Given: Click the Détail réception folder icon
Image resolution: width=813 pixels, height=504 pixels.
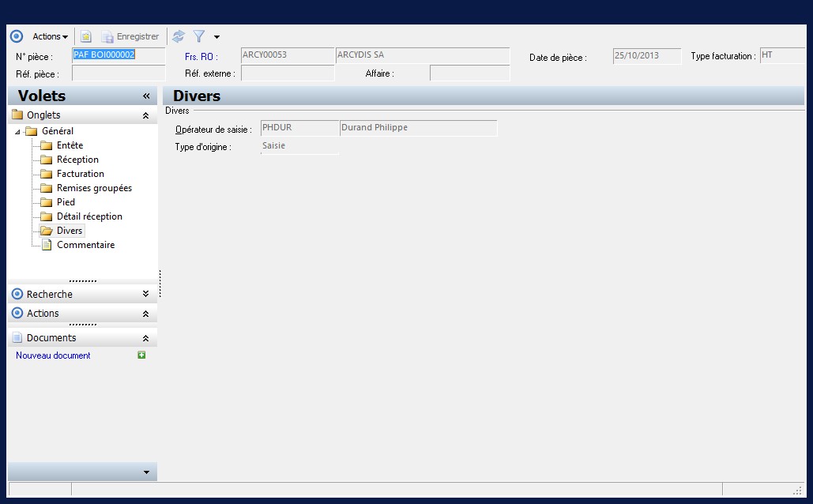Looking at the screenshot, I should (46, 216).
